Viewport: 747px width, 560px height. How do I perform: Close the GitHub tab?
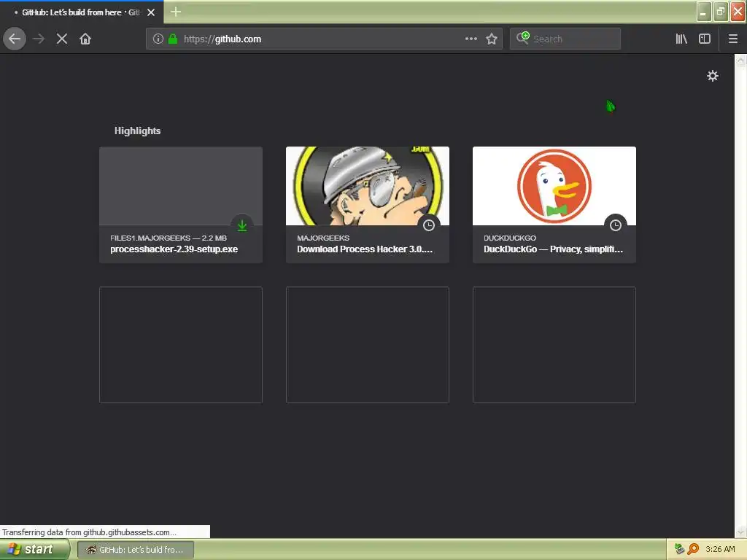(151, 12)
